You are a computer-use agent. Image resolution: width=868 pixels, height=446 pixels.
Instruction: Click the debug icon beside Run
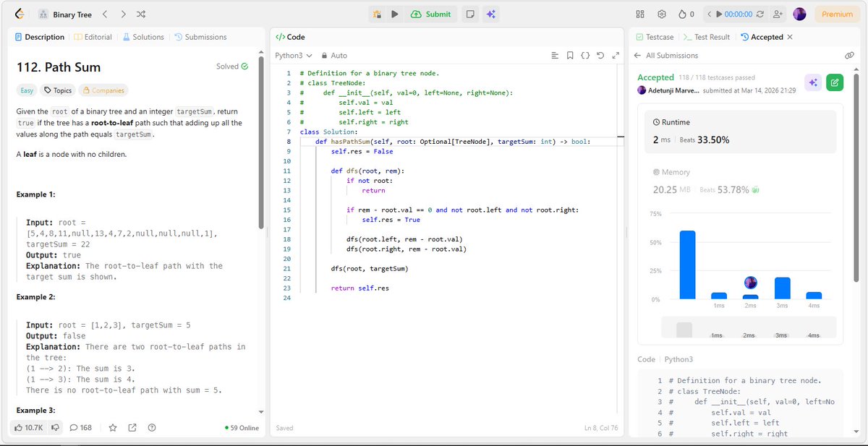click(377, 14)
